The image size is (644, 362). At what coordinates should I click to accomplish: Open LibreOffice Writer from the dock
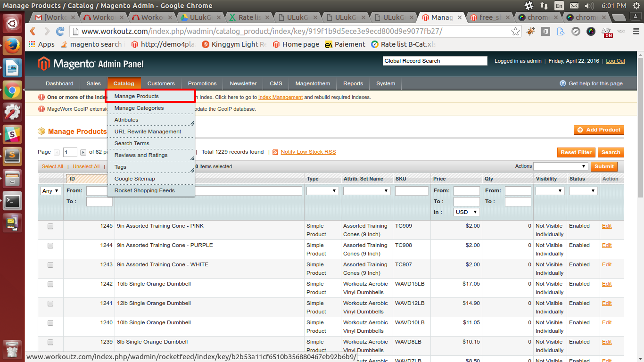(x=12, y=68)
